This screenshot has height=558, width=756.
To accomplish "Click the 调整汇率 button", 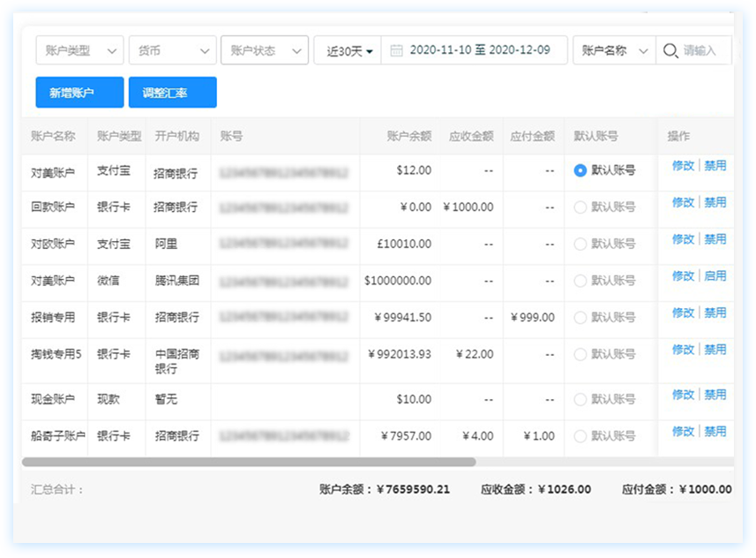I will pos(172,93).
